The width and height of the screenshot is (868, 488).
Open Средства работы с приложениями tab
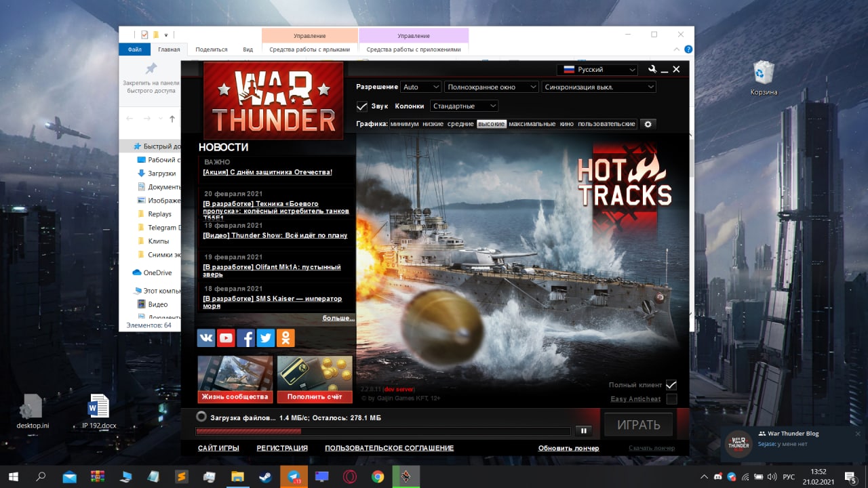point(414,49)
